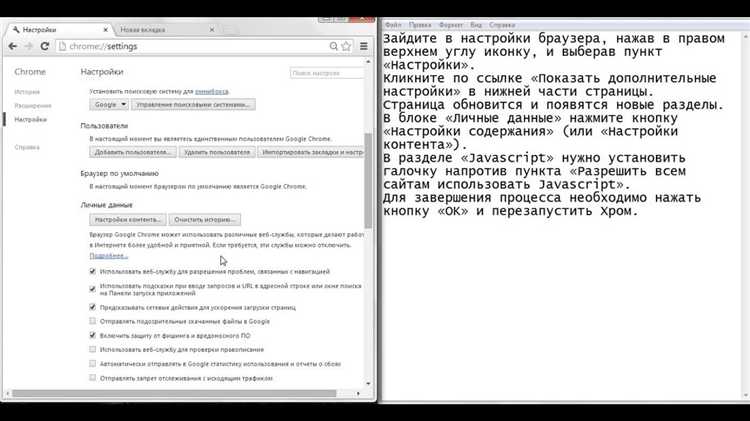Click scroll up arrow of settings page
The width and height of the screenshot is (750, 421).
368,62
